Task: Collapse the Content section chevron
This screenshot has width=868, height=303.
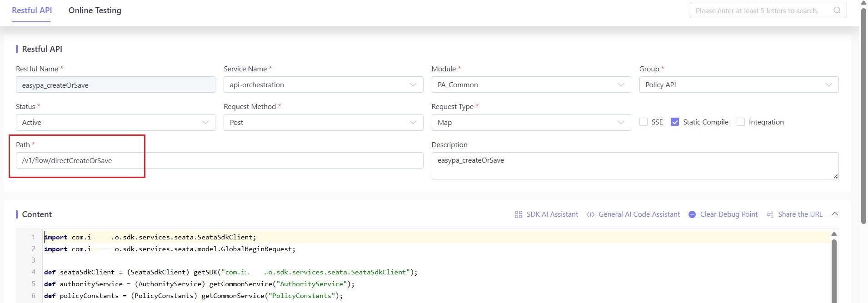Action: [835, 214]
